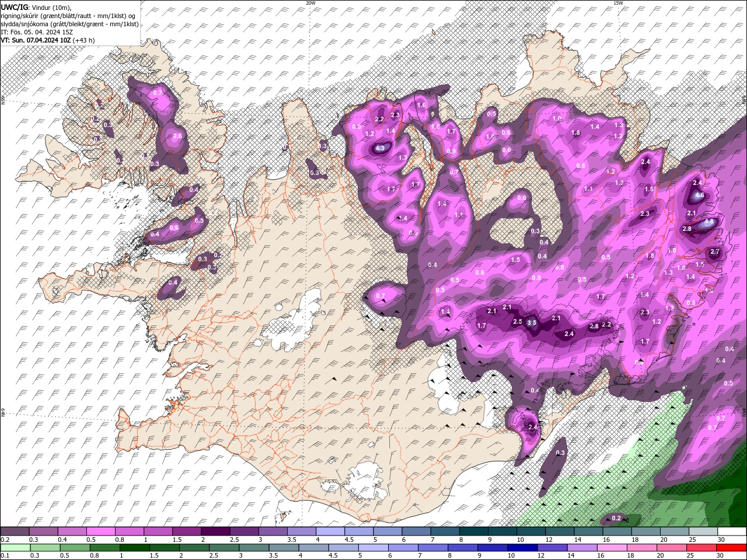Click the 'VT: Sun. 07.04.2024 10Z' valid time

pyautogui.click(x=36, y=40)
